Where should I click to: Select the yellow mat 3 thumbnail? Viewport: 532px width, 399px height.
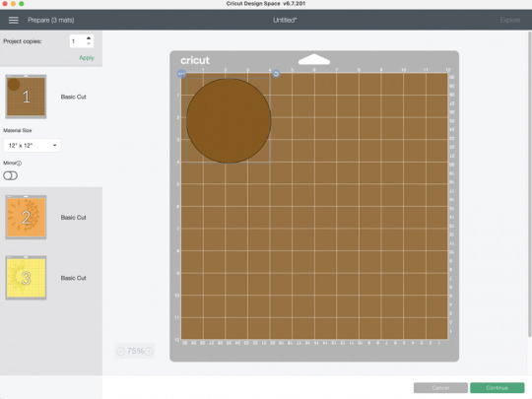click(x=26, y=278)
